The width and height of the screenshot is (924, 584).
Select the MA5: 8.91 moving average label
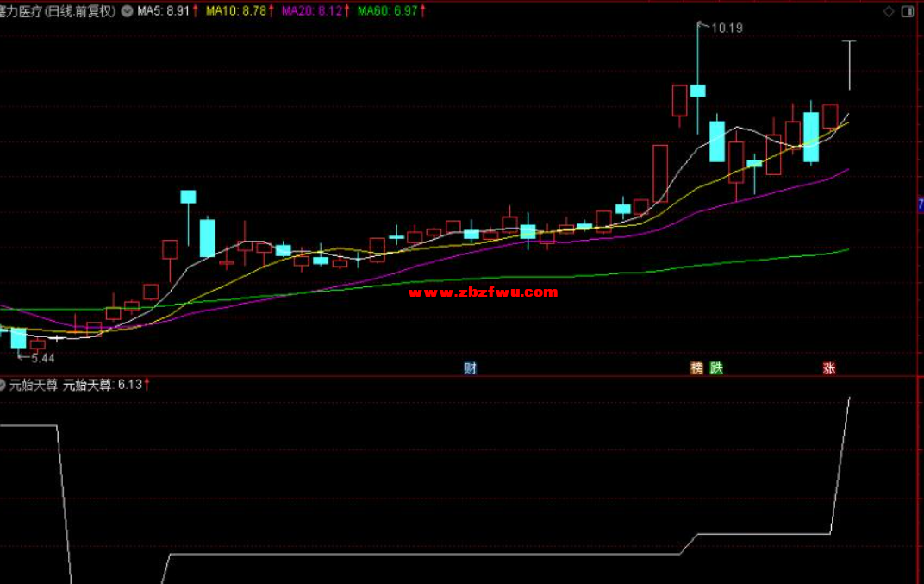pyautogui.click(x=164, y=11)
